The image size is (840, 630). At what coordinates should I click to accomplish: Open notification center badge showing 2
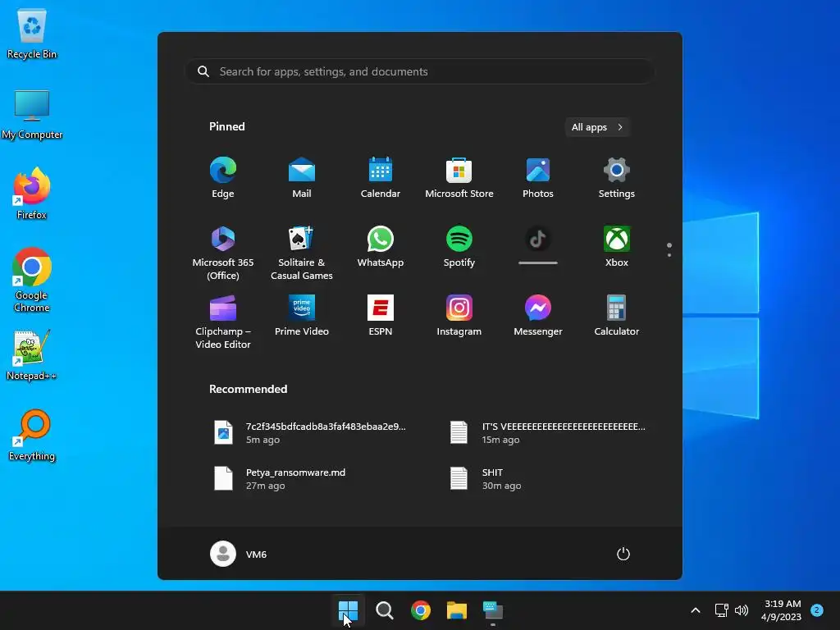(x=817, y=610)
